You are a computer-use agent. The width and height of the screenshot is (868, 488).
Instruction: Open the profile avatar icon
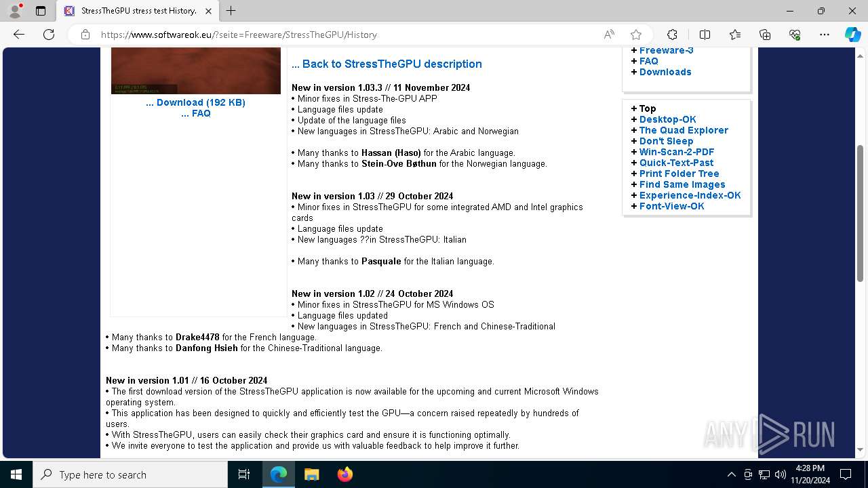14,11
